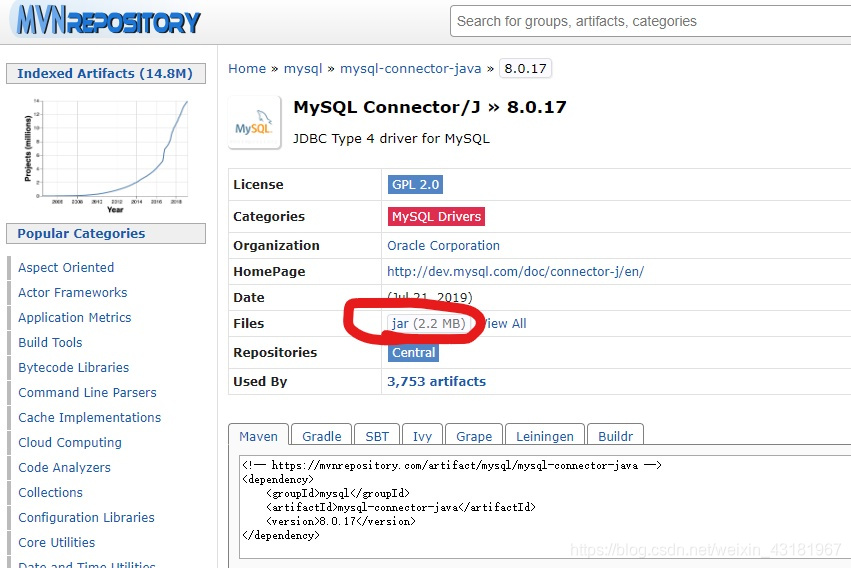Screen dimensions: 851x568
Task: Open the Collections category
Action: (x=50, y=492)
